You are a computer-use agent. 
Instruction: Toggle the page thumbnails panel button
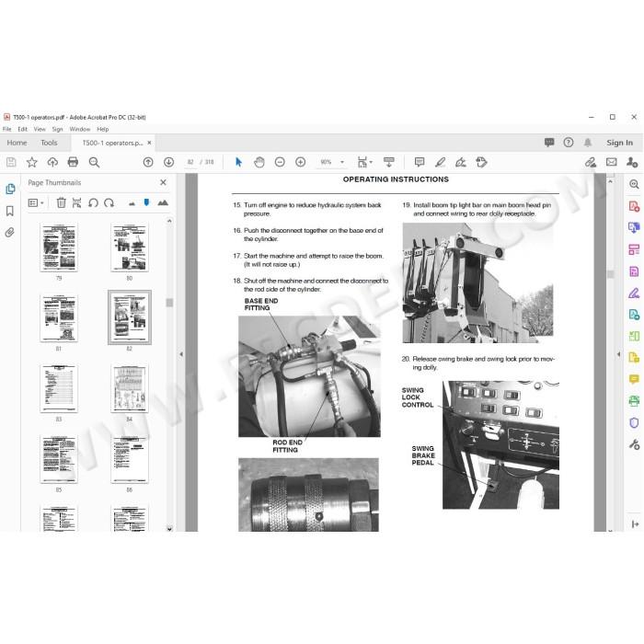point(10,189)
